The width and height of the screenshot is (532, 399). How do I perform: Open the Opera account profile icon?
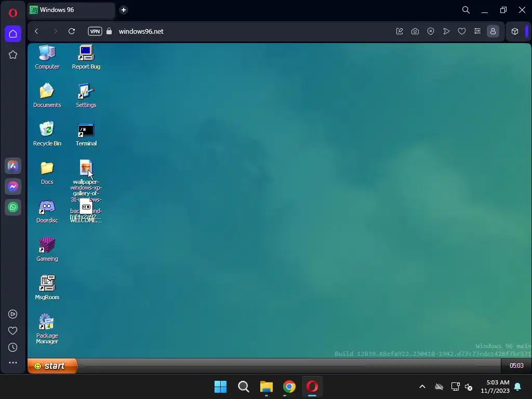click(x=493, y=31)
